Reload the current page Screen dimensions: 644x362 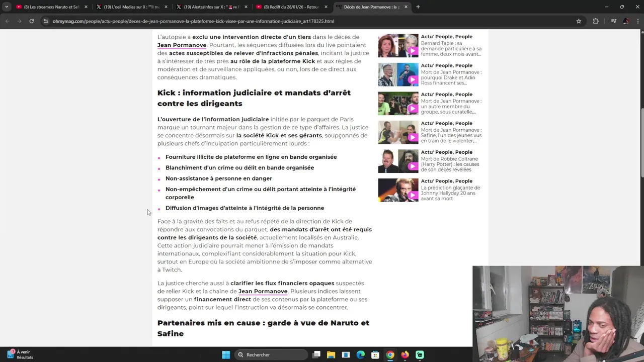(31, 21)
